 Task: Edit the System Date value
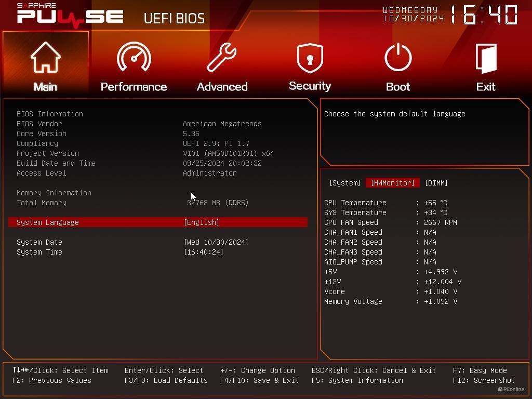[x=216, y=242]
